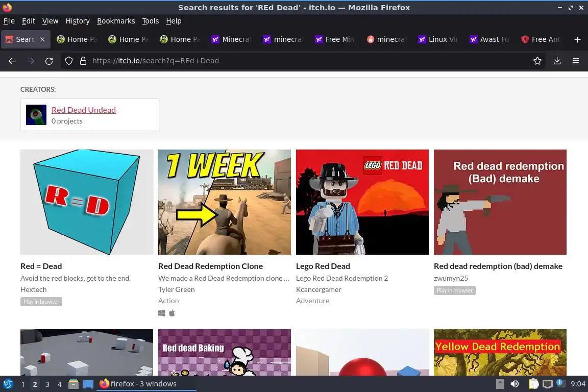Open Red dead redemption (bad) demake title
Screen dimensions: 588x392
[498, 266]
